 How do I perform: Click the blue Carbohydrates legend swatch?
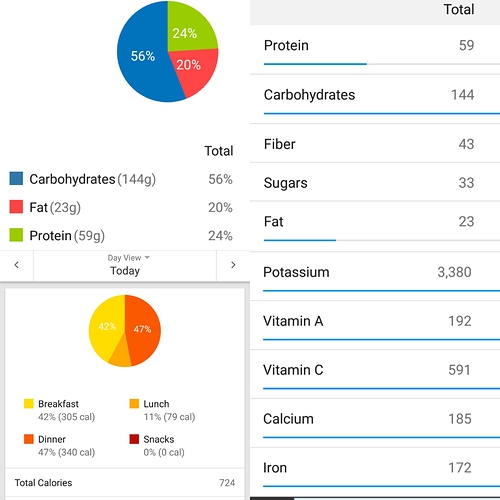[16, 178]
